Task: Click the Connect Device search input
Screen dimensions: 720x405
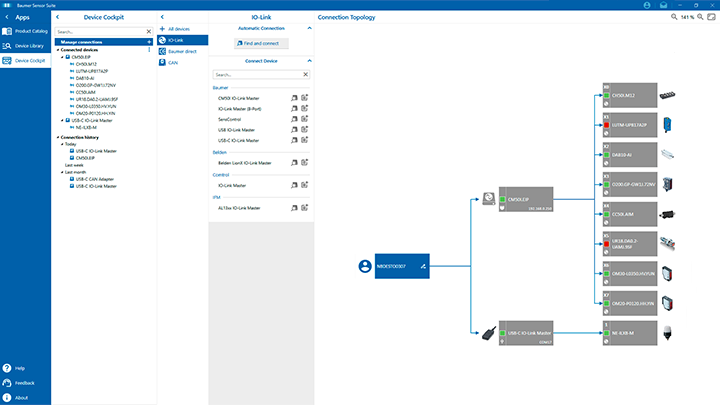Action: pyautogui.click(x=257, y=74)
